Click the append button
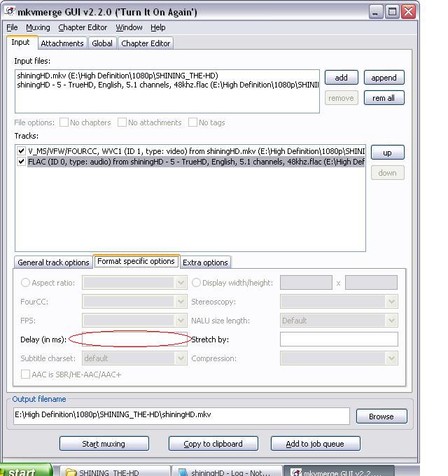Viewport: 448px width, 476px height. [x=384, y=78]
